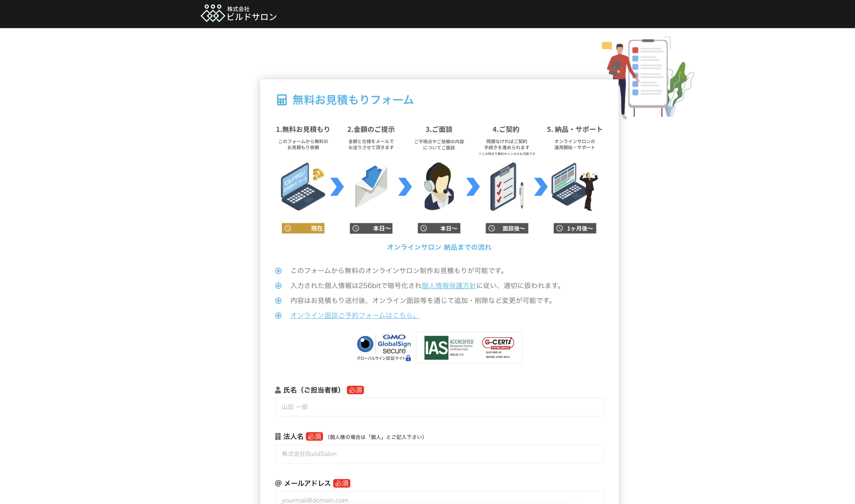The height and width of the screenshot is (504, 855).
Task: Click the 氏名（ご担当者様）input field
Action: point(439,407)
